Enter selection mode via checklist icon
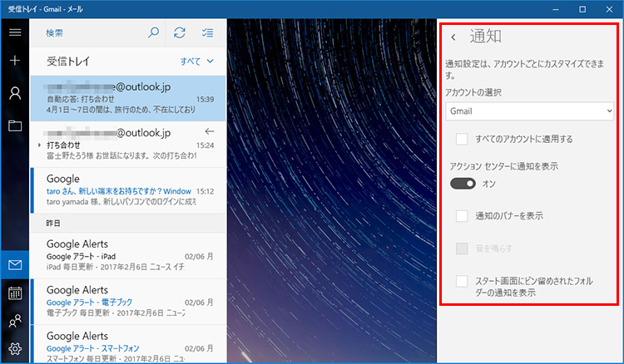The width and height of the screenshot is (624, 364). [207, 32]
